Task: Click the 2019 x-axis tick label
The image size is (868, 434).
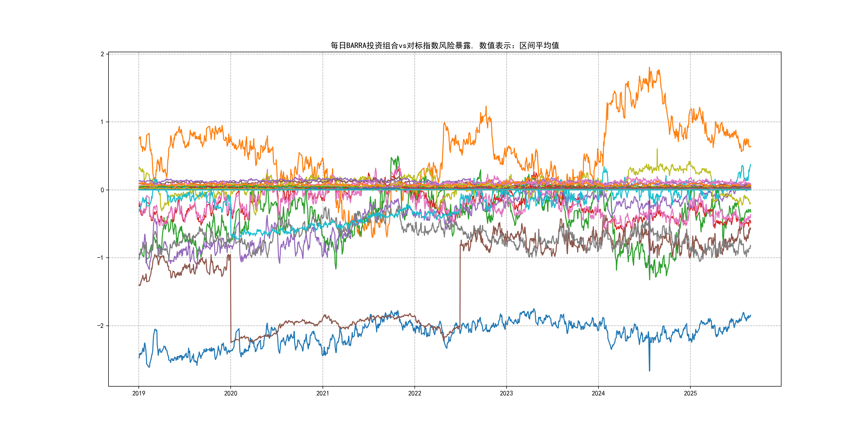Action: [x=139, y=393]
